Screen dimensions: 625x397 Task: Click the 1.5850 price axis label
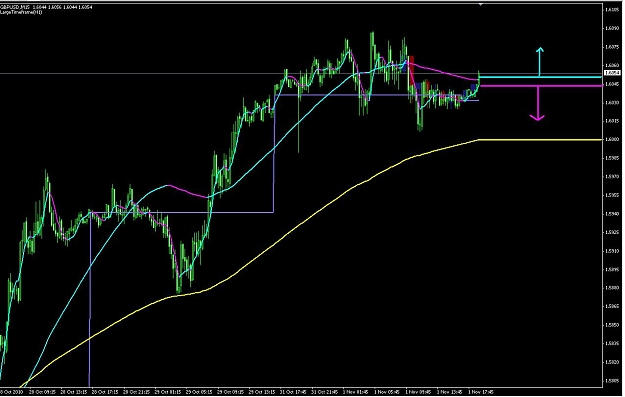612,325
